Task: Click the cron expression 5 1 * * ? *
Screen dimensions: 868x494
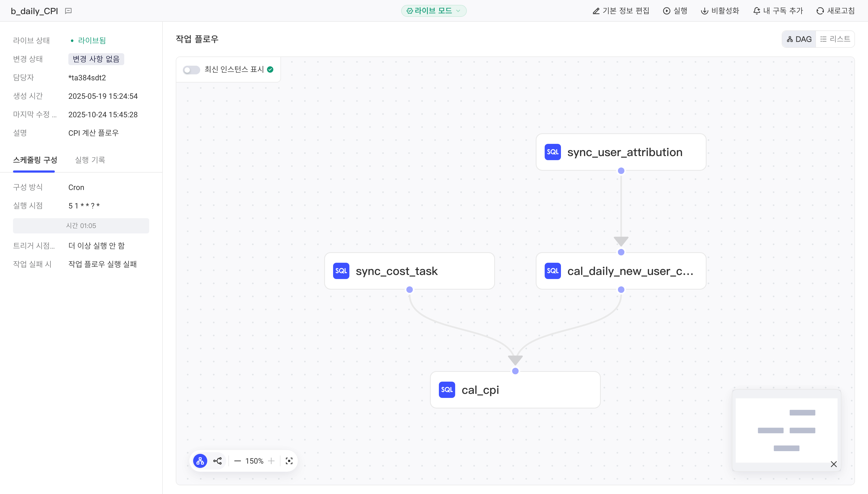Action: [84, 206]
